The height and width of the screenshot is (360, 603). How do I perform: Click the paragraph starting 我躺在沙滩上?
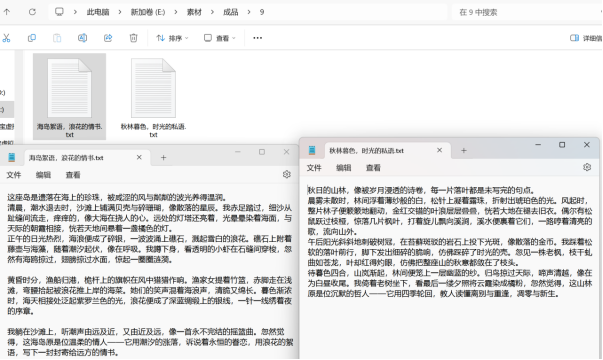point(150,342)
